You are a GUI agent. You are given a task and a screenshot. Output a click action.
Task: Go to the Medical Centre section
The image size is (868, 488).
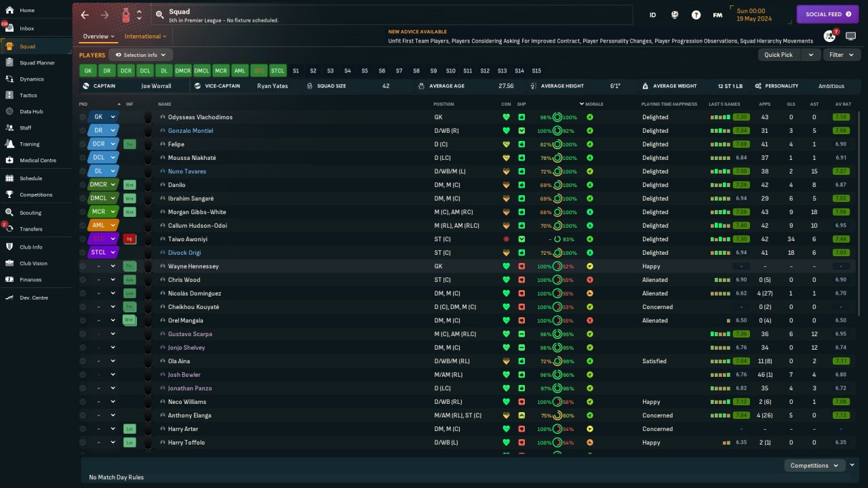(x=37, y=161)
